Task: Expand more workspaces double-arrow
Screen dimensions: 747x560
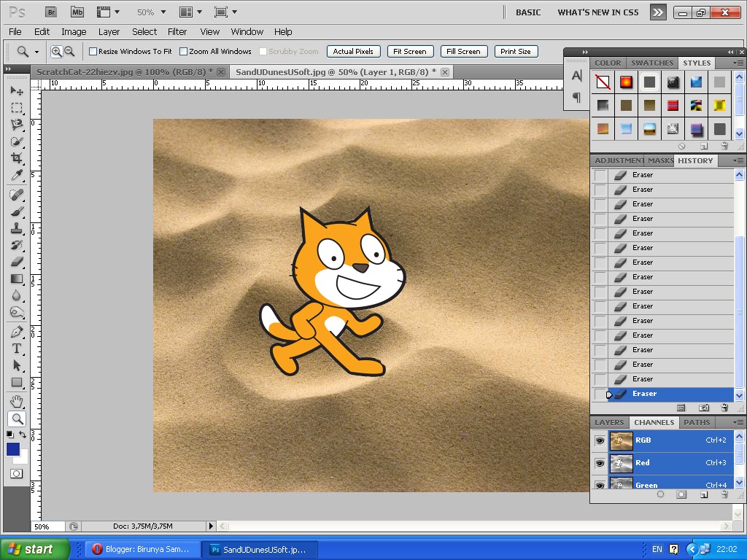Action: tap(658, 12)
